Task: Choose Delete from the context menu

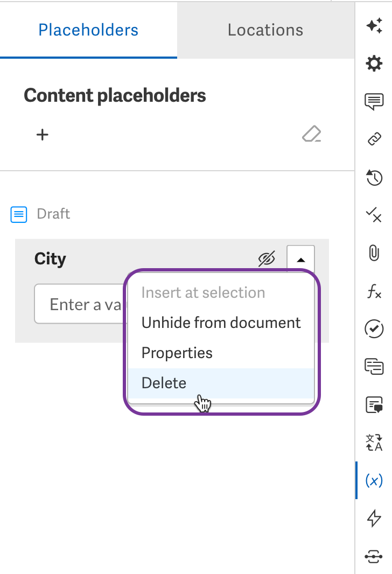Action: (x=164, y=382)
